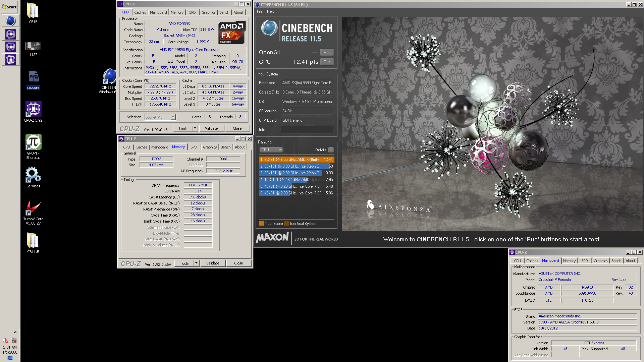Open About tab in Memory CPU-Z window
Screen dimensions: 644x362
tap(239, 147)
